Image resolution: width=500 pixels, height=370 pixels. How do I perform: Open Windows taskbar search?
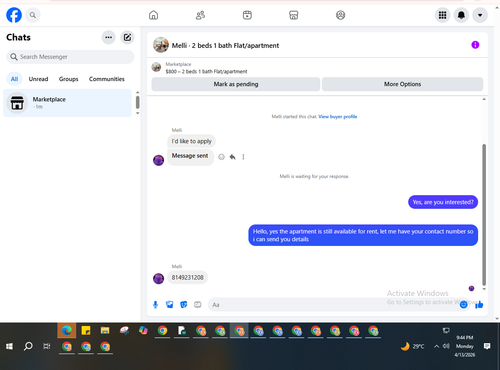28,347
